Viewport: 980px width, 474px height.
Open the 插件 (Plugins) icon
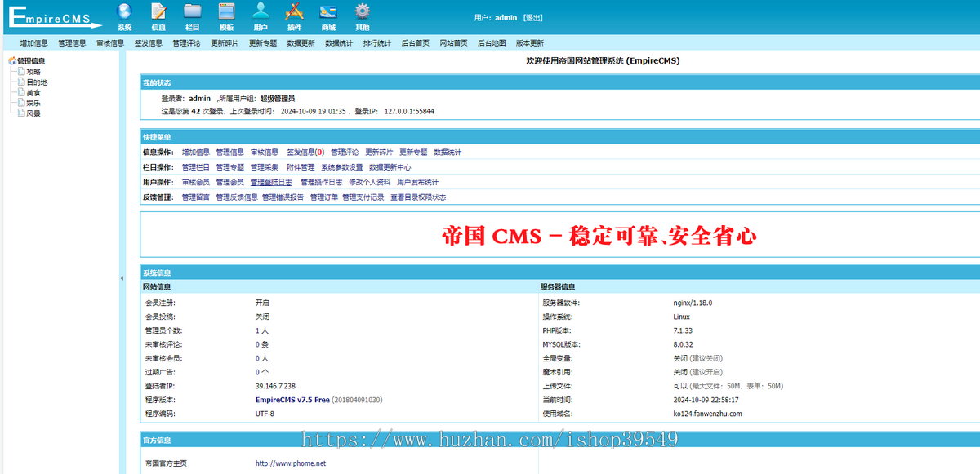pyautogui.click(x=295, y=11)
